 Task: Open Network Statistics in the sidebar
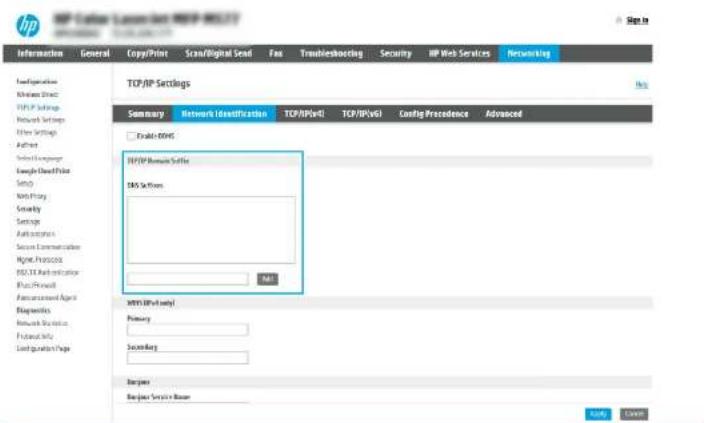(42, 323)
